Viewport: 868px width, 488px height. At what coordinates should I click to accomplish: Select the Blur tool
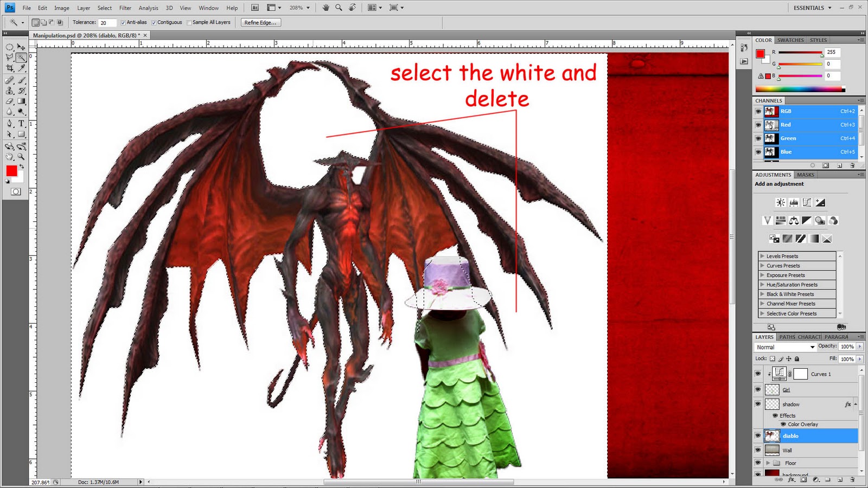click(x=10, y=112)
